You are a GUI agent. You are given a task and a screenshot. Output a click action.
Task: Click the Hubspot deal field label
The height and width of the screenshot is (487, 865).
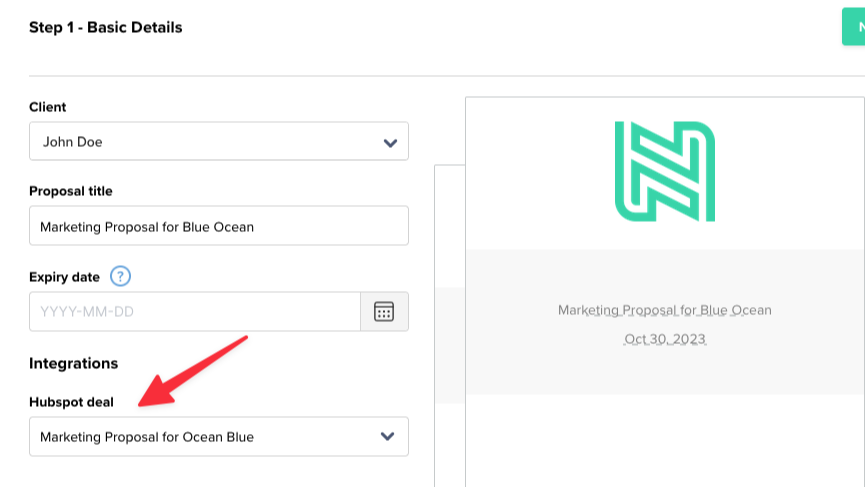(x=71, y=402)
